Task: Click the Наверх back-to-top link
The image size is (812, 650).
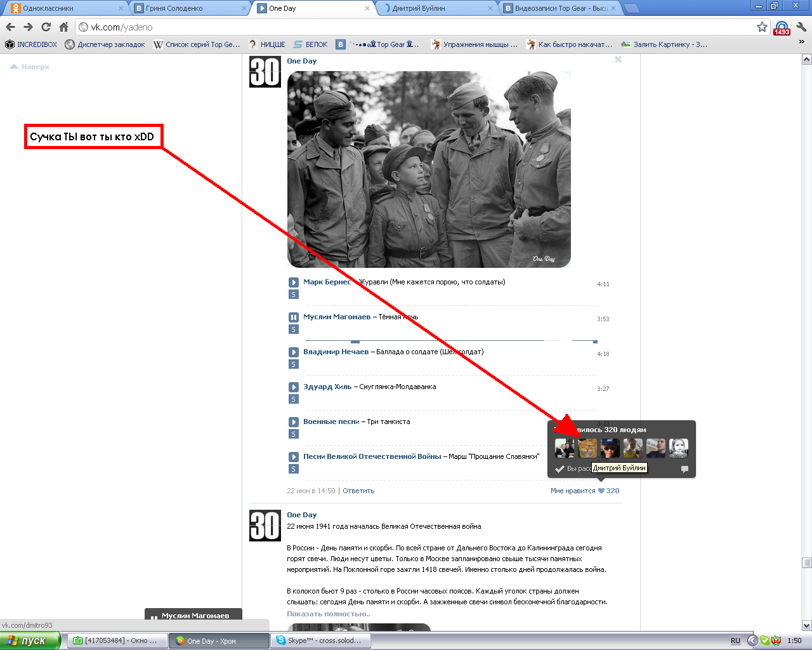Action: pos(30,67)
